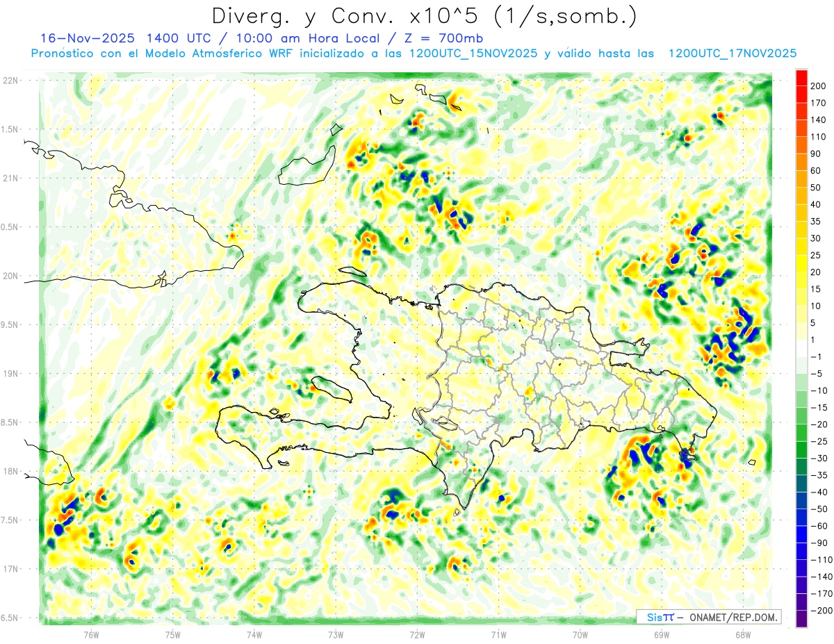Image resolution: width=834 pixels, height=644 pixels.
Task: Click the '-5' colorbar value
Action: (817, 374)
